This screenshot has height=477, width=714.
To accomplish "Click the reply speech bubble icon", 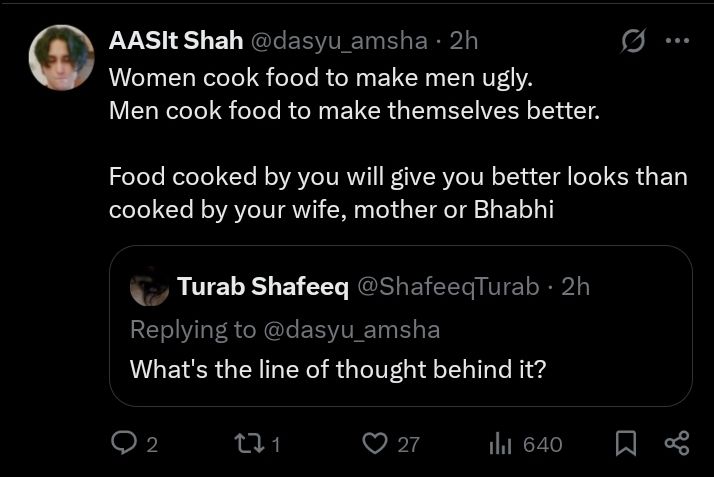I will pyautogui.click(x=122, y=443).
